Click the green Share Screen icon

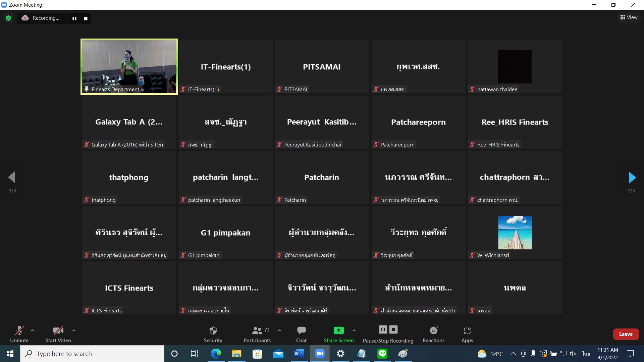pos(338,331)
